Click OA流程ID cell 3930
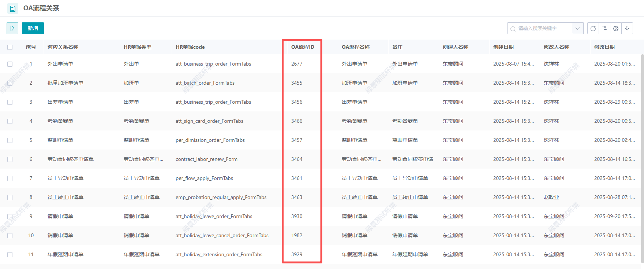The height and width of the screenshot is (269, 644). pyautogui.click(x=297, y=216)
